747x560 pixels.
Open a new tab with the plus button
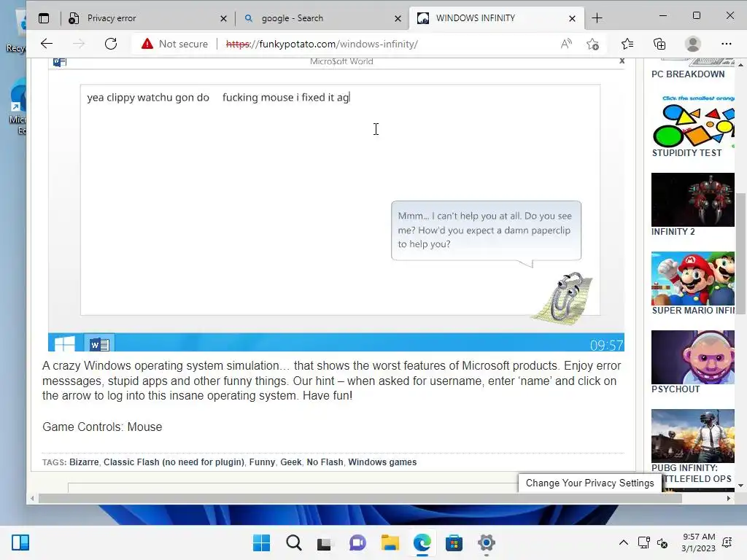pyautogui.click(x=597, y=18)
